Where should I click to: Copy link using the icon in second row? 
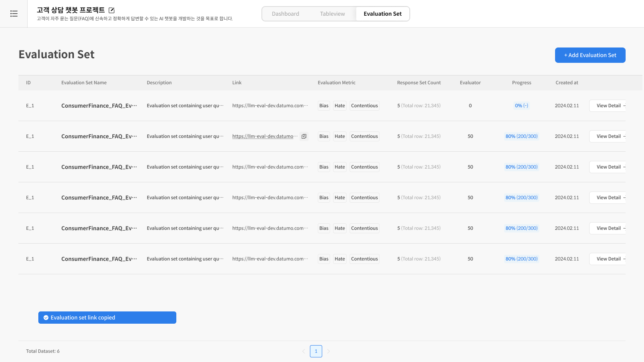pos(304,136)
